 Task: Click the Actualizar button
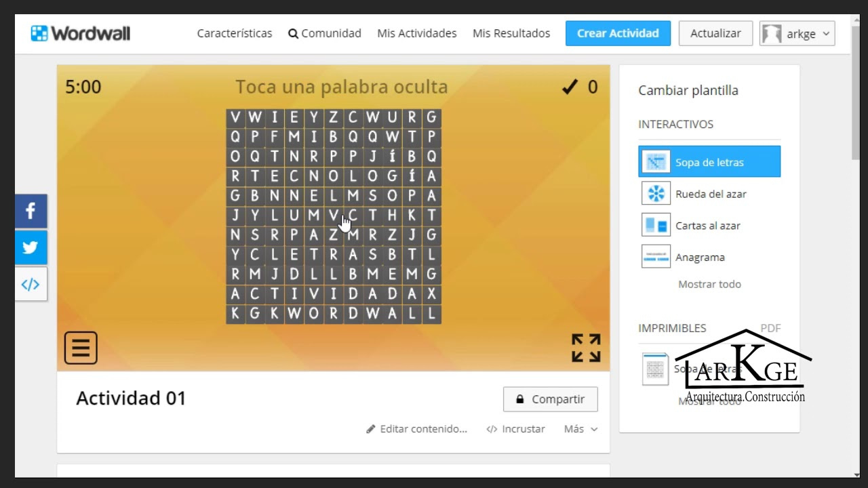tap(715, 33)
